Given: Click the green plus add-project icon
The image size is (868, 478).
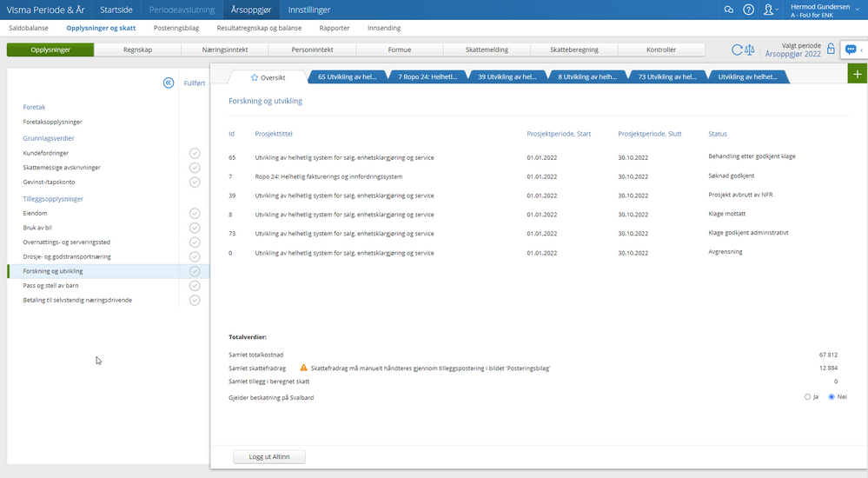Looking at the screenshot, I should pyautogui.click(x=858, y=74).
